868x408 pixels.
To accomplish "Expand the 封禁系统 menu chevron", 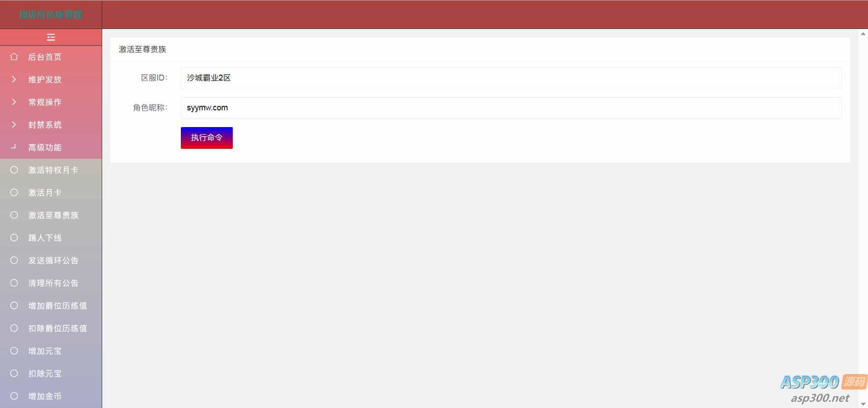I will pyautogui.click(x=14, y=124).
